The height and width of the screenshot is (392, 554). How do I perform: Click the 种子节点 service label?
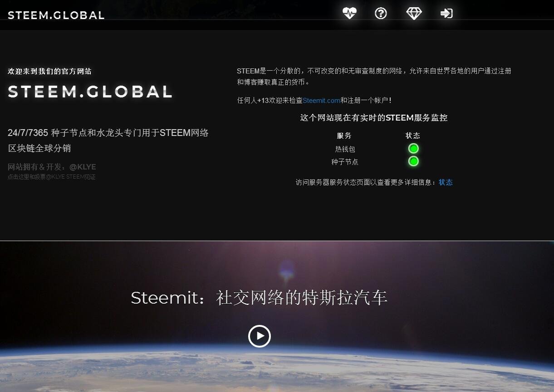click(345, 162)
